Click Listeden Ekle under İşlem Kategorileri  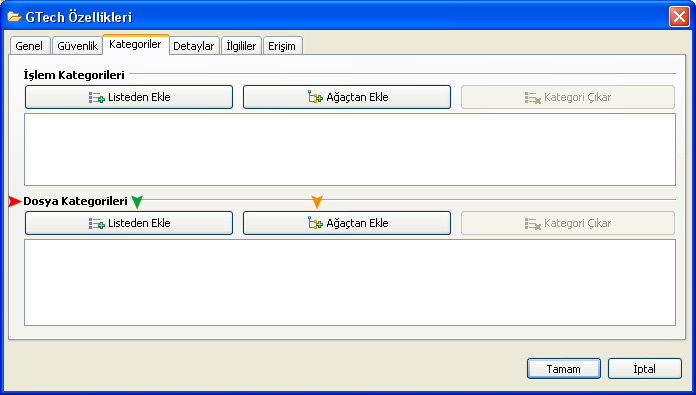point(129,97)
